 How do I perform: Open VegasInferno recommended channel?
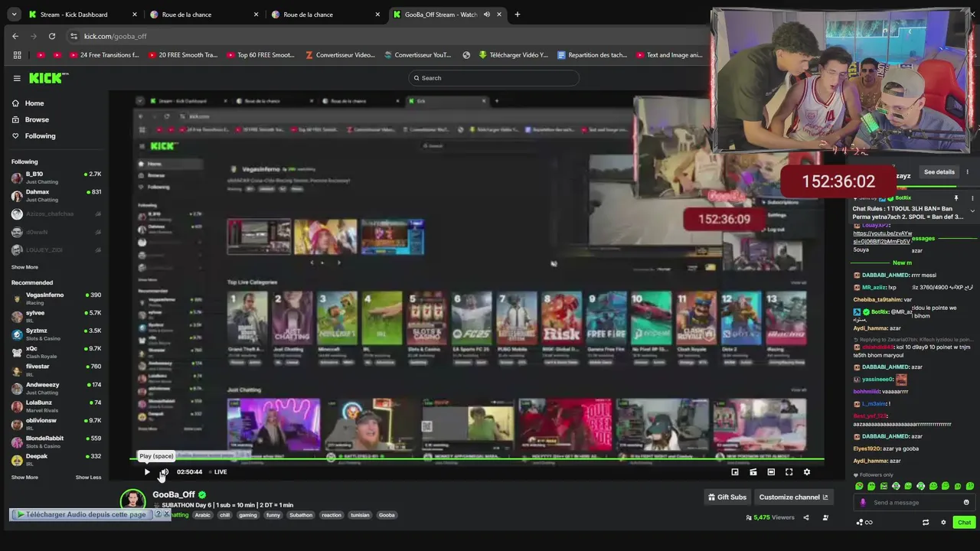click(56, 298)
